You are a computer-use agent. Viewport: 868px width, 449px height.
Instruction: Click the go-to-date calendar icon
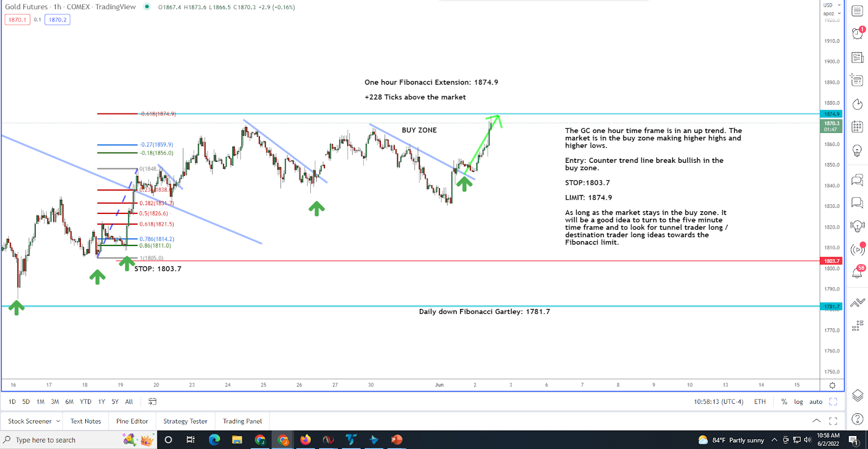pyautogui.click(x=152, y=402)
